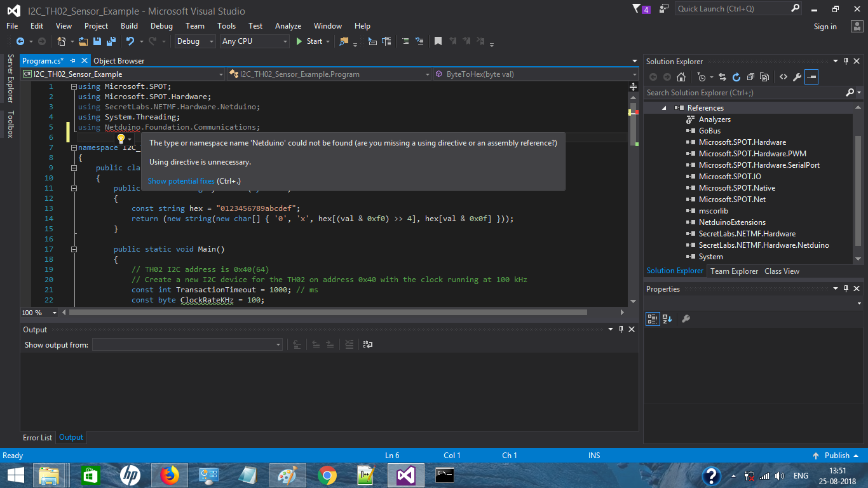868x488 pixels.
Task: Open Firefox from the taskbar
Action: [170, 475]
